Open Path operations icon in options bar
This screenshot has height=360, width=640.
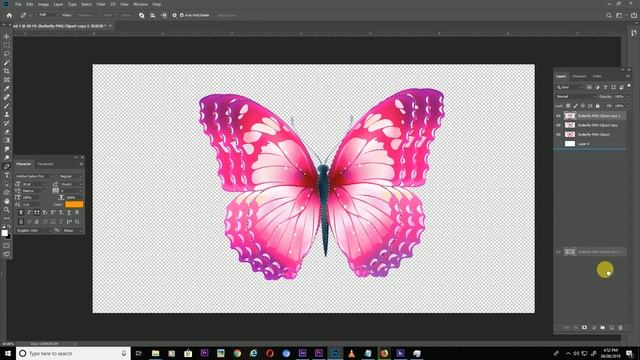coord(142,15)
